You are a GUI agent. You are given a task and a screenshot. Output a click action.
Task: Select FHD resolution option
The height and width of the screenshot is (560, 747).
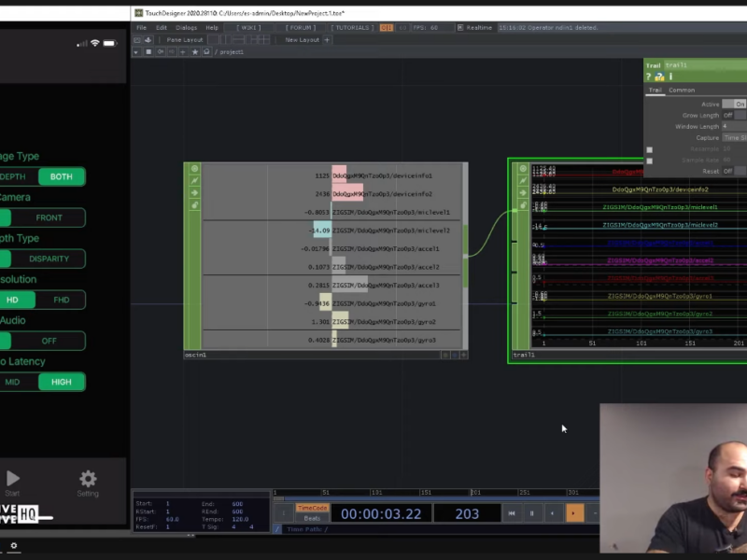(61, 300)
